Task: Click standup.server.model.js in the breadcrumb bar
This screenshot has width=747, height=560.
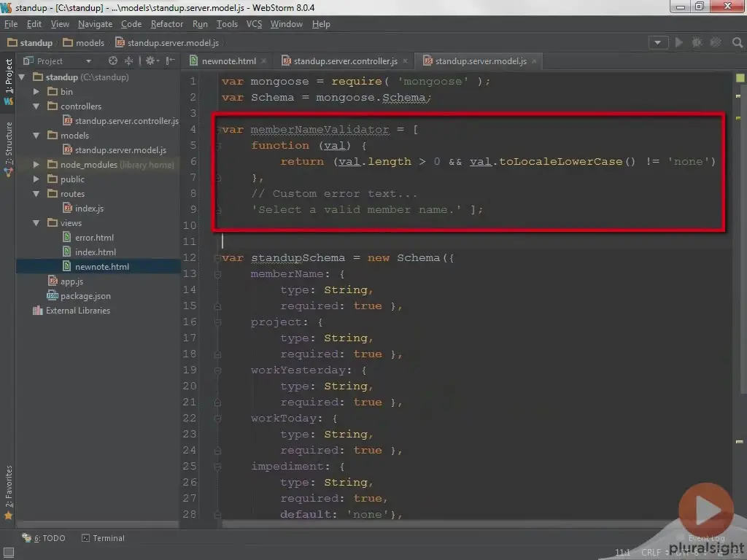Action: coord(167,43)
